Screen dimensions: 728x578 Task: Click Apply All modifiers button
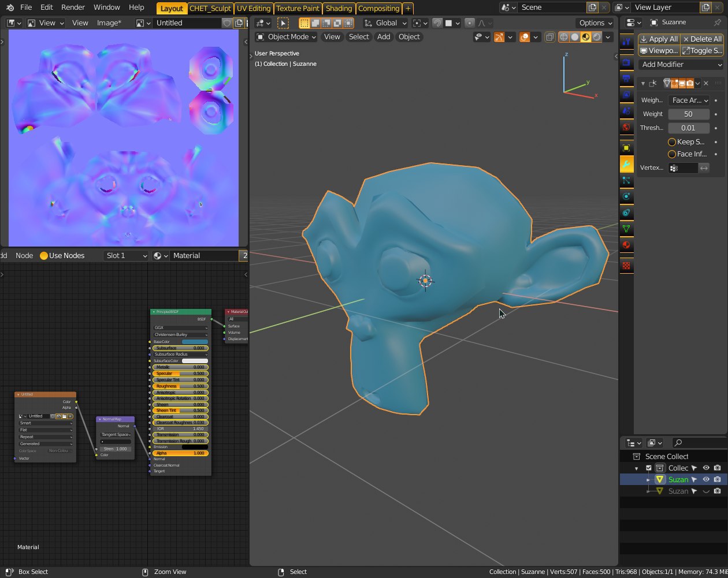coord(659,39)
